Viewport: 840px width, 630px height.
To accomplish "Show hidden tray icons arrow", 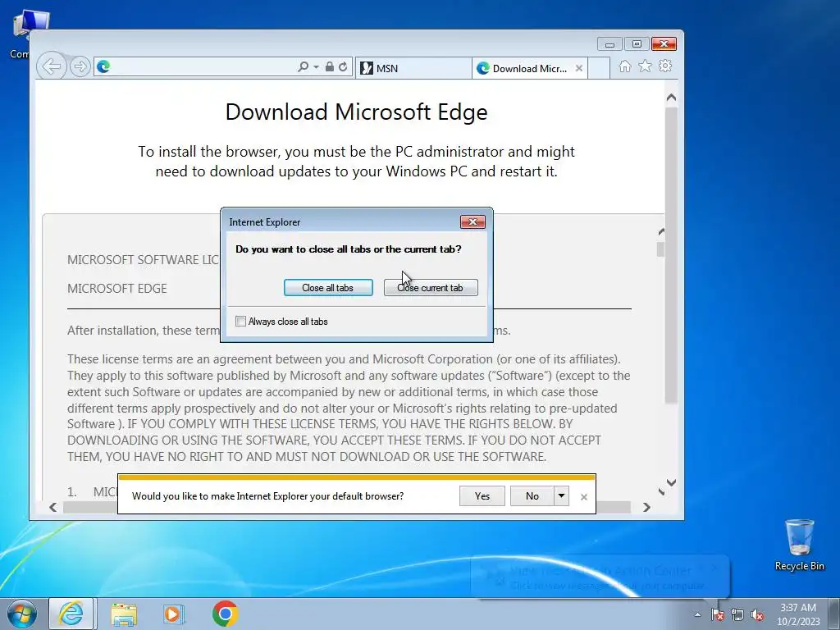I will (697, 614).
